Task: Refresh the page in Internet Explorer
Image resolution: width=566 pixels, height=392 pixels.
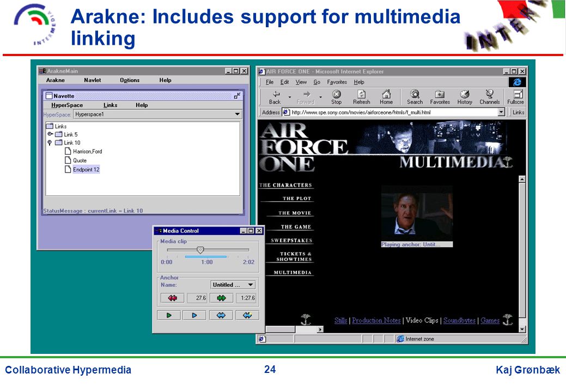Action: point(361,97)
